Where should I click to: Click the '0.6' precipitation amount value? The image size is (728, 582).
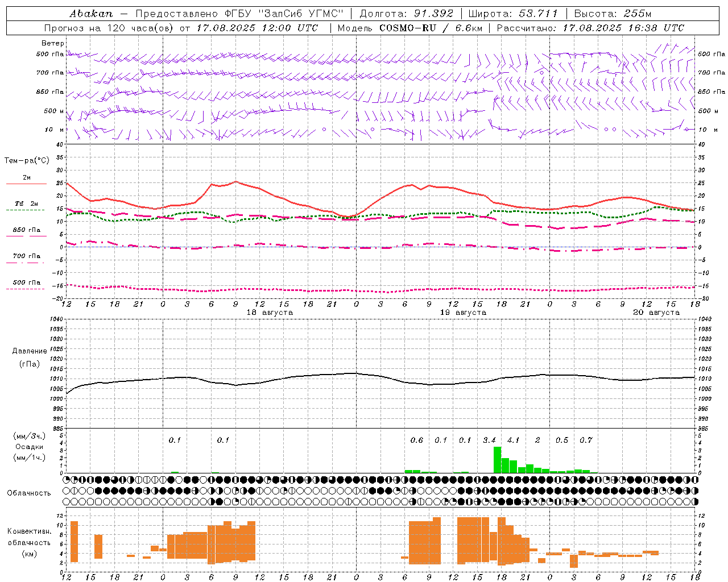[x=416, y=440]
